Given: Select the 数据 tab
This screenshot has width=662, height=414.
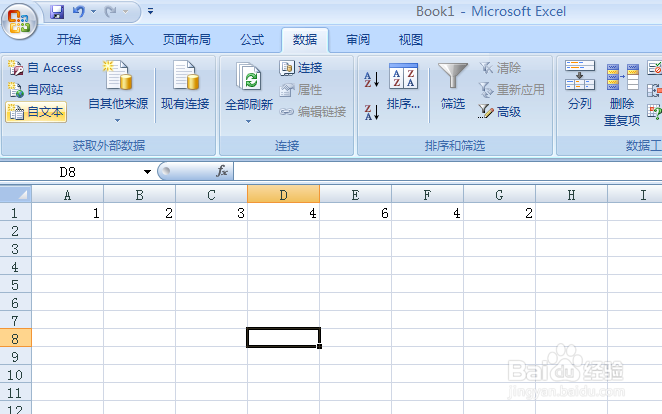Looking at the screenshot, I should [305, 40].
